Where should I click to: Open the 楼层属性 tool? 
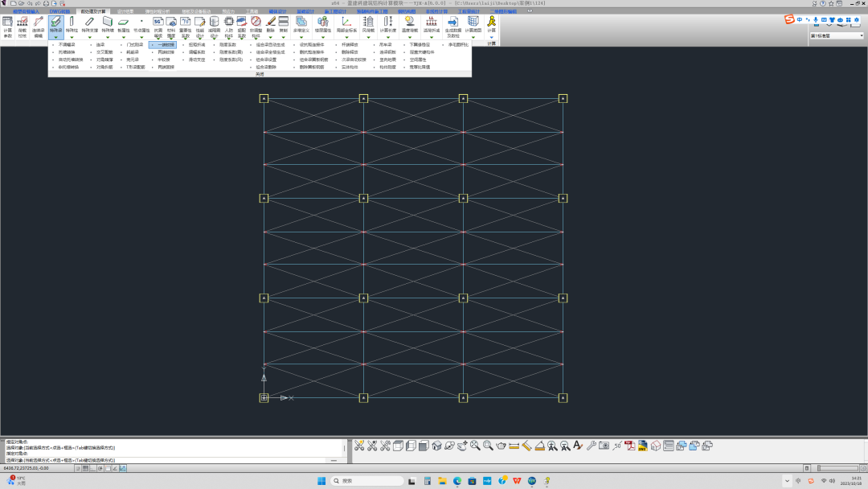tap(323, 24)
